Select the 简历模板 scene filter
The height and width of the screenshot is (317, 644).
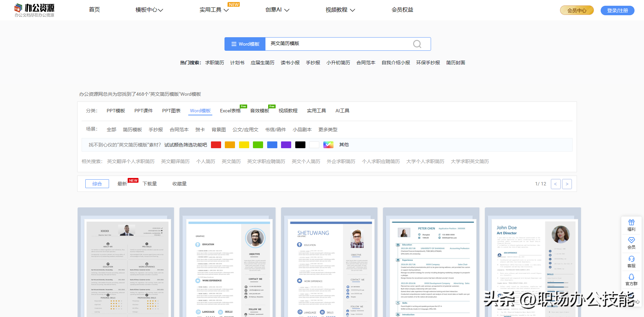132,130
